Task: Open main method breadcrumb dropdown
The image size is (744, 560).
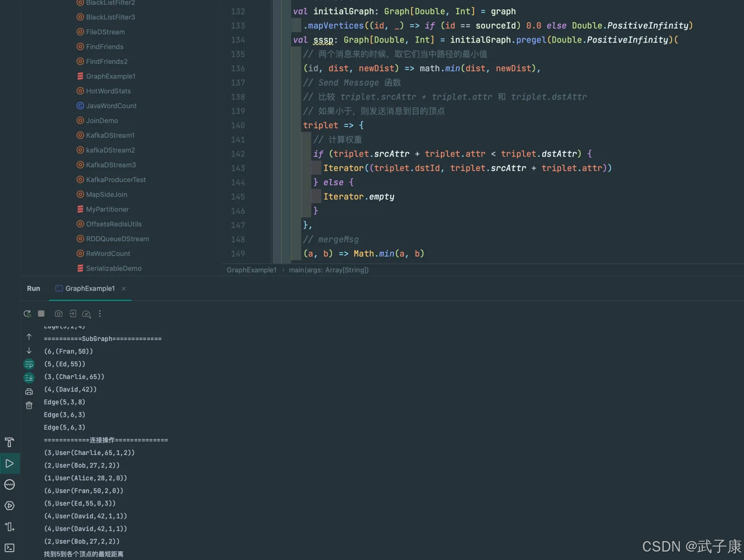Action: click(x=328, y=270)
